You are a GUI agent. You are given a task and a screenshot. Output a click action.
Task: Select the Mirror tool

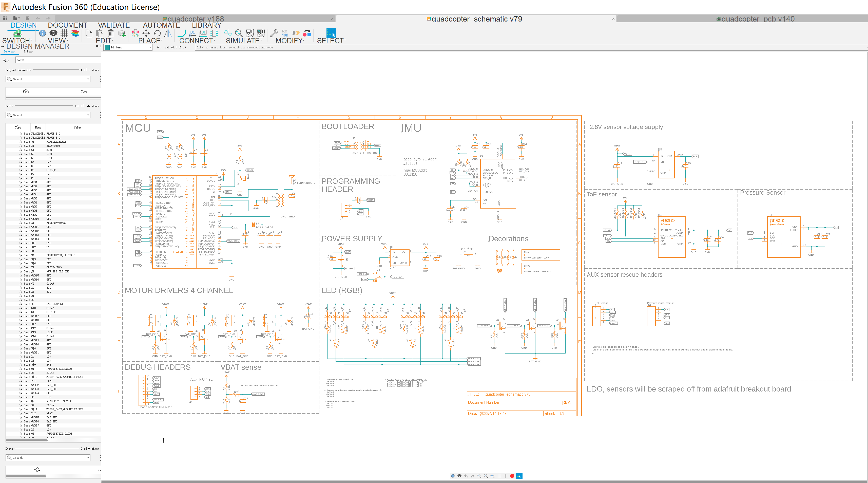pos(168,33)
